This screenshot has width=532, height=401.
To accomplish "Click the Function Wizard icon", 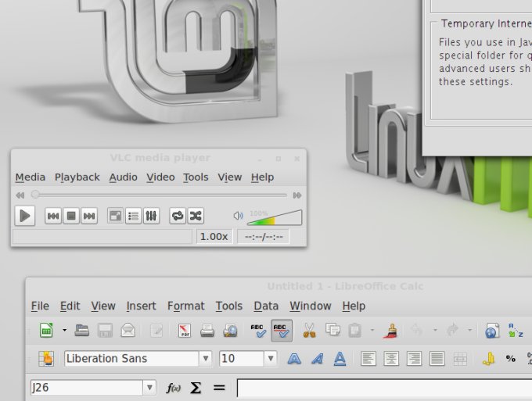I will click(172, 388).
